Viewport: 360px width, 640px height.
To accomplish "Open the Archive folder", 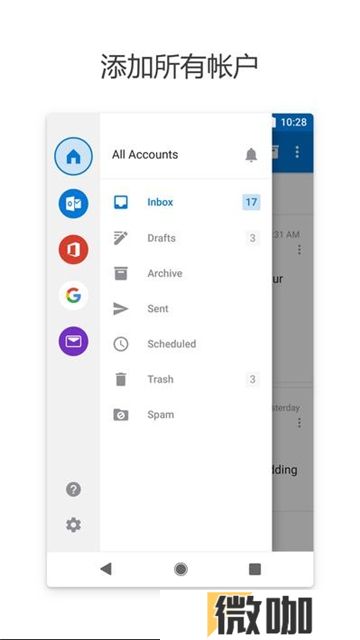I will pos(186,273).
